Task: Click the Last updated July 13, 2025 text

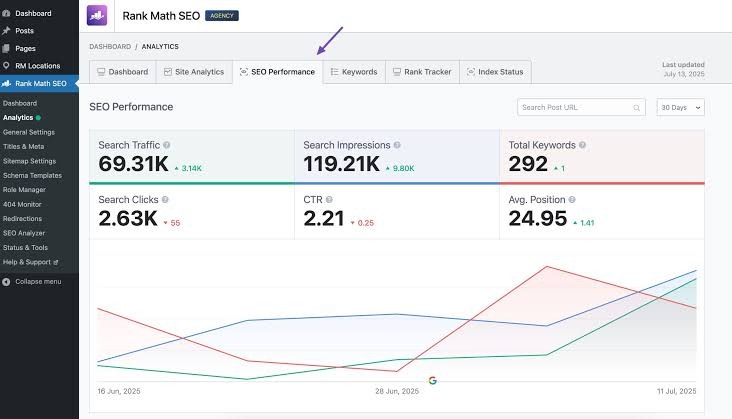Action: coord(683,70)
